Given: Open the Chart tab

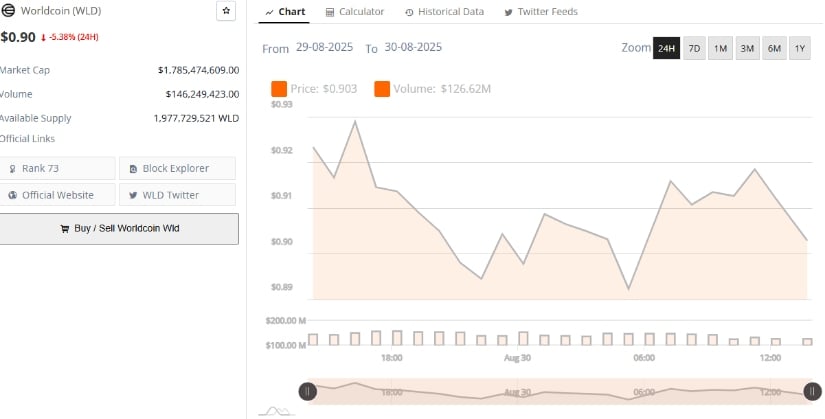Looking at the screenshot, I should tap(285, 12).
